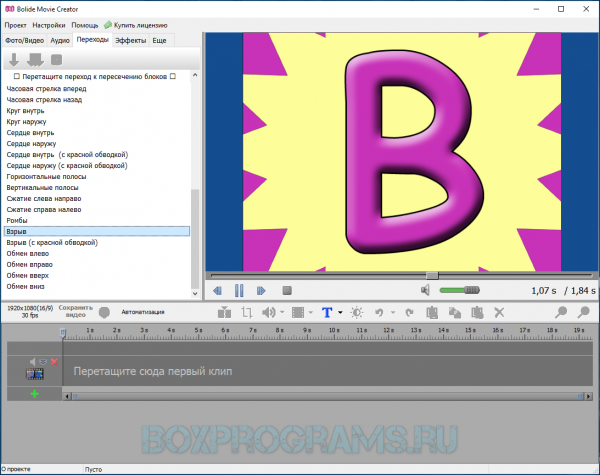Click the down-arrow add-to-project icon
Viewport: 600px width, 475px height.
coord(14,60)
